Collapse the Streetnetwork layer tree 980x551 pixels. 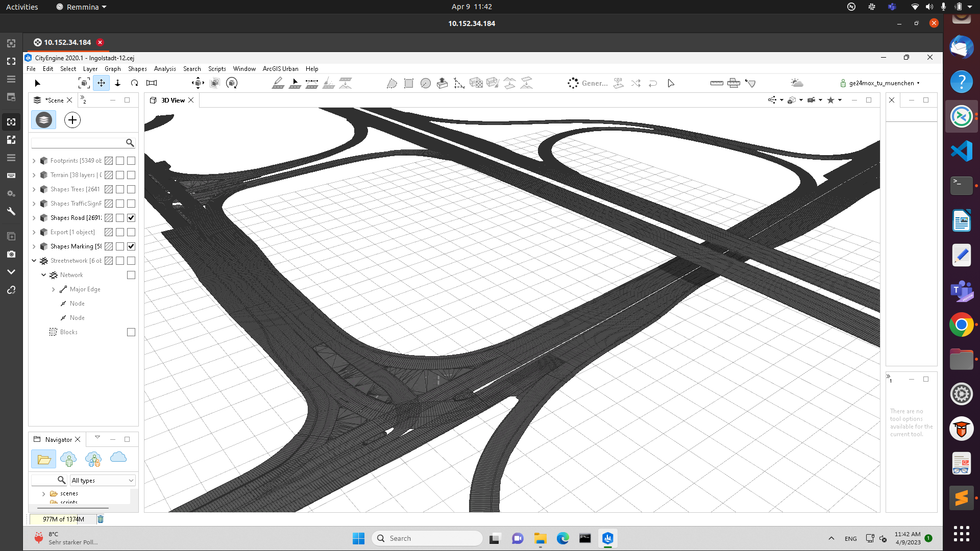[x=35, y=261]
